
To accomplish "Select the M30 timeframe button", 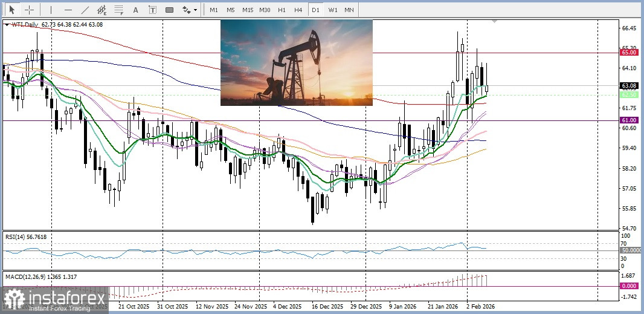I will click(265, 10).
